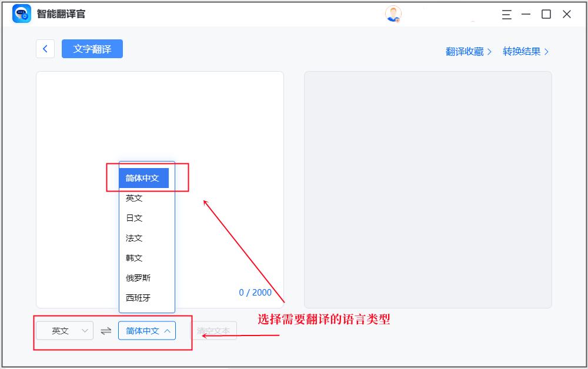Screen dimensions: 588x369
Task: Click the app logo chat icon
Action: tap(21, 13)
